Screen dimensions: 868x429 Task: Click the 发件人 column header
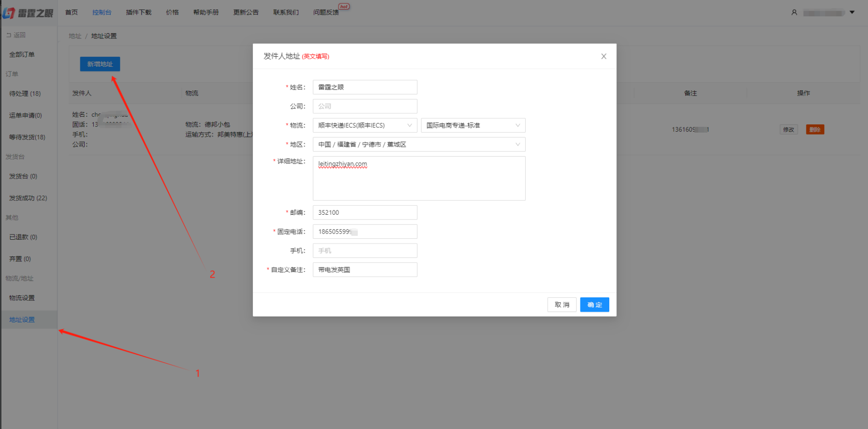[82, 93]
